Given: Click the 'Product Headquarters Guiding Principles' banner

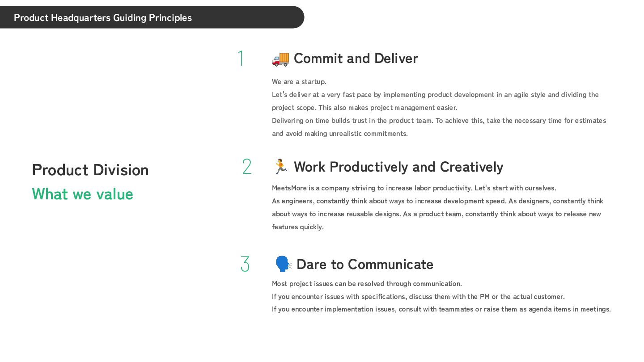Looking at the screenshot, I should [103, 17].
